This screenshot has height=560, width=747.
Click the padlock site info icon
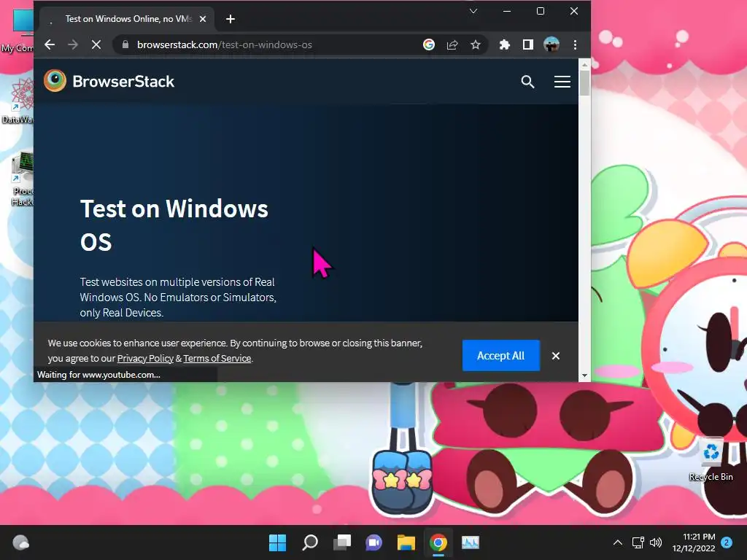[x=125, y=44]
